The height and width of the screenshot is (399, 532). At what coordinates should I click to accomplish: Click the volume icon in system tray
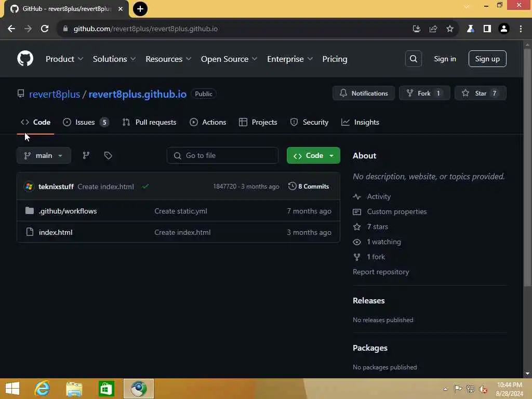point(483,389)
